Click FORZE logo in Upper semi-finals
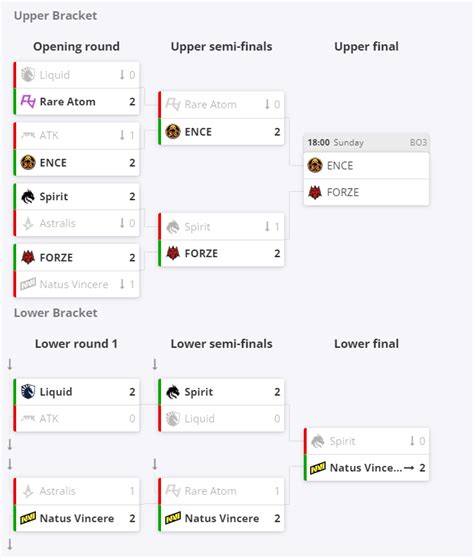474x558 pixels. (x=173, y=253)
